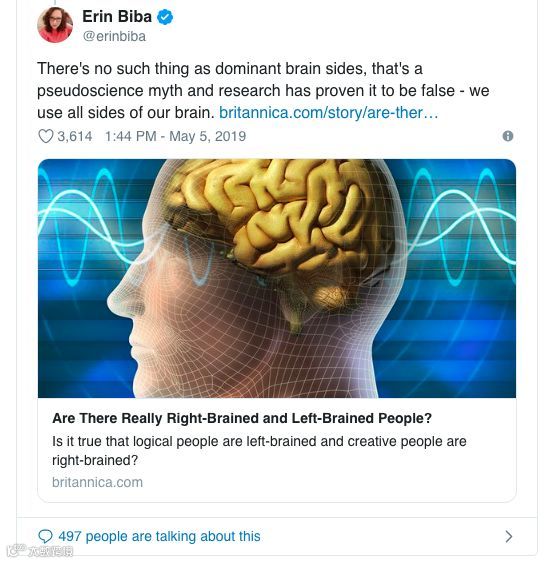Click the 1:44 PM - May 5, 2019 timestamp
Viewport: 544px width, 563px height.
tap(175, 136)
